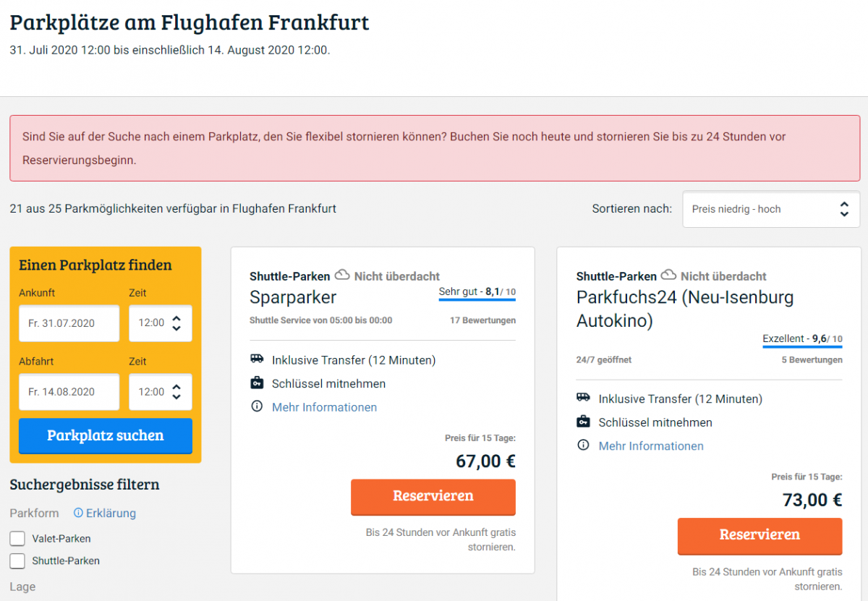
Task: Click the cloud icon next to Sparparker Shuttle-Parken
Action: pos(342,276)
